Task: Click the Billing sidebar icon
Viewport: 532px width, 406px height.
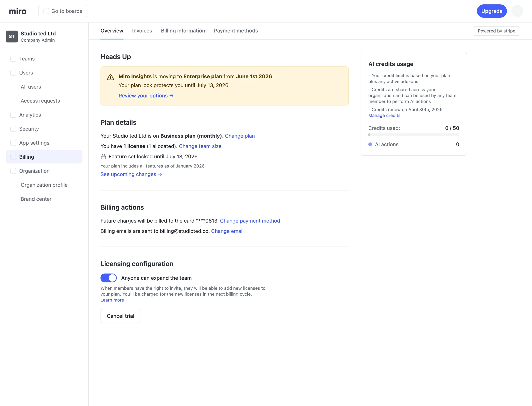Action: click(13, 157)
